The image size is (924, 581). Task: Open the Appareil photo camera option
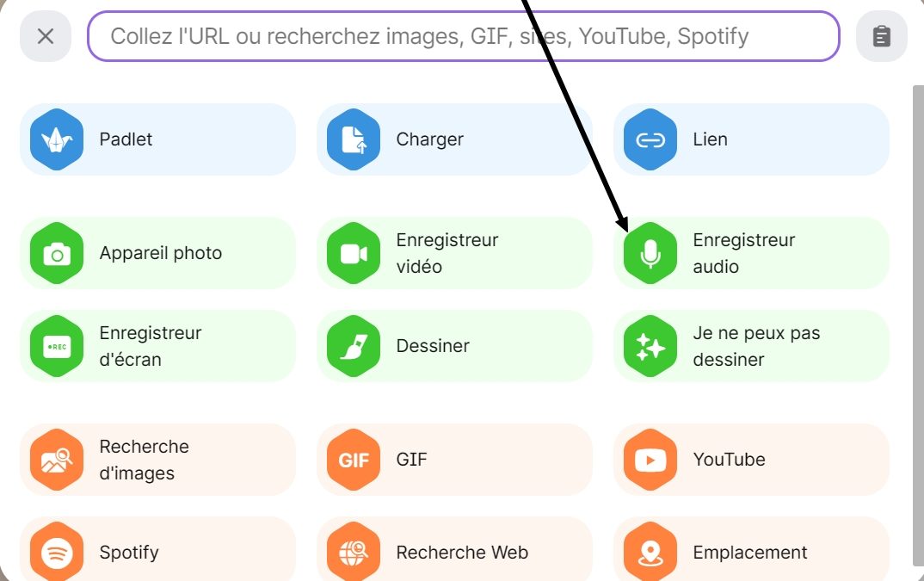(x=157, y=253)
